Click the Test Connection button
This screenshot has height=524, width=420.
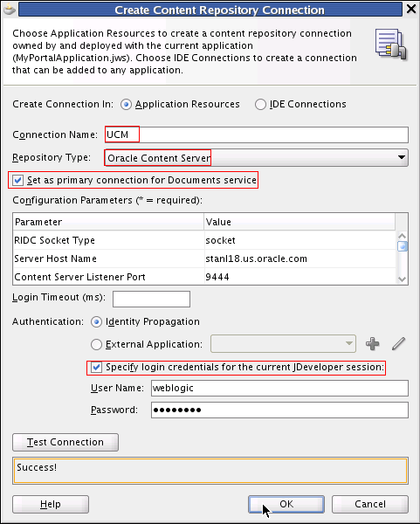(65, 442)
